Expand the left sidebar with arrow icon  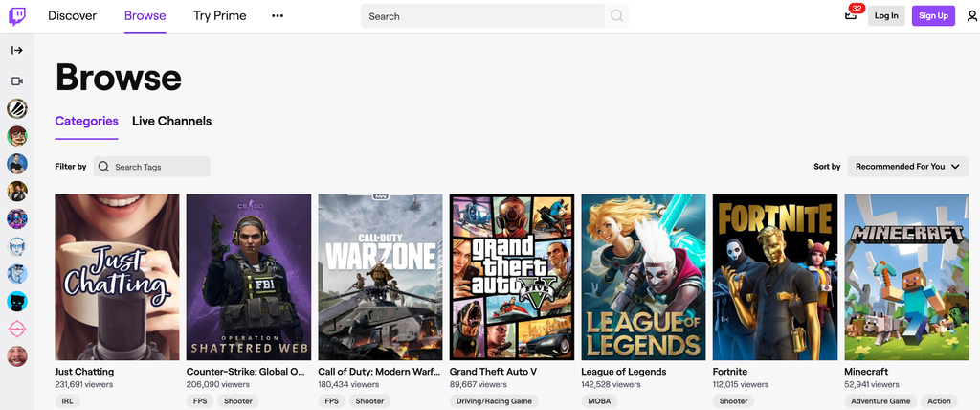coord(17,50)
